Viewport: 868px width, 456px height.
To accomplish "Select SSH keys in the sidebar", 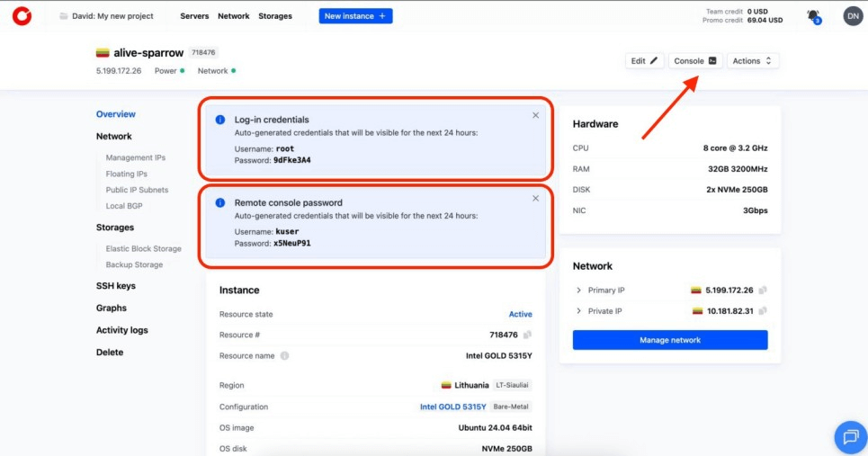I will coord(116,286).
